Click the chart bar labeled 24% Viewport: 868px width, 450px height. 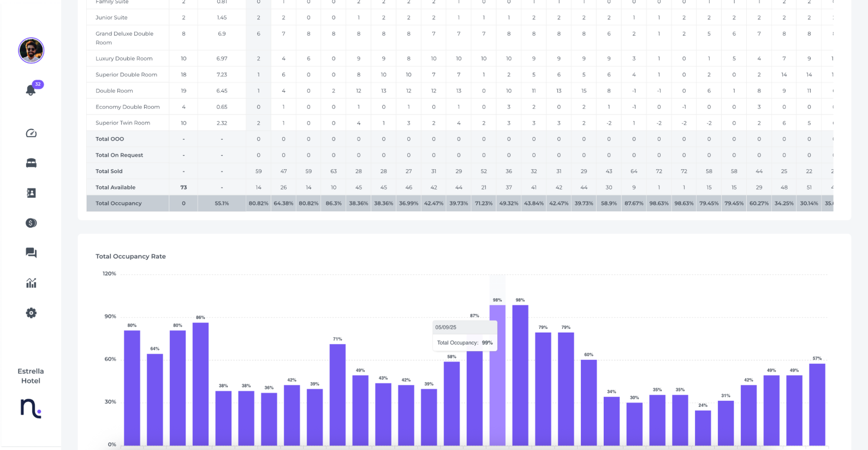click(703, 428)
